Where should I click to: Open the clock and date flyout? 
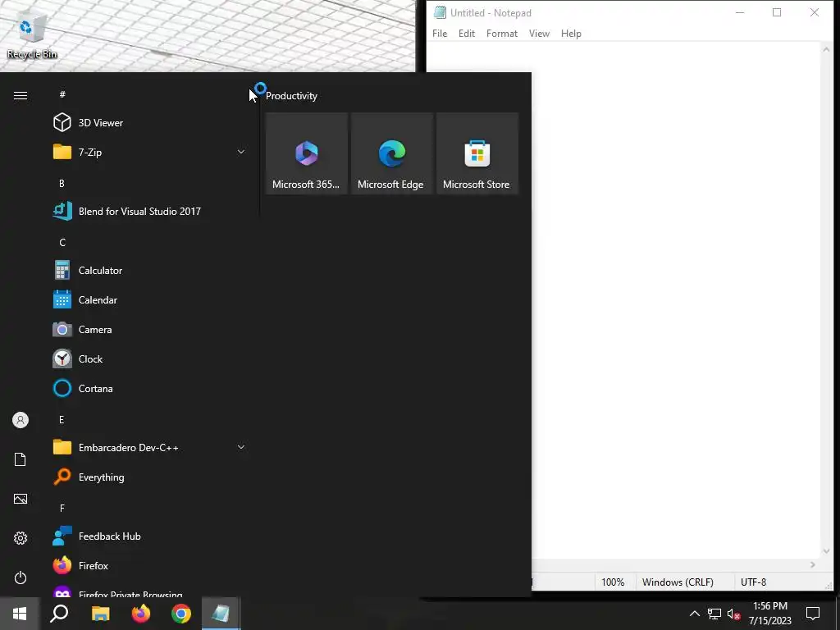(x=769, y=614)
